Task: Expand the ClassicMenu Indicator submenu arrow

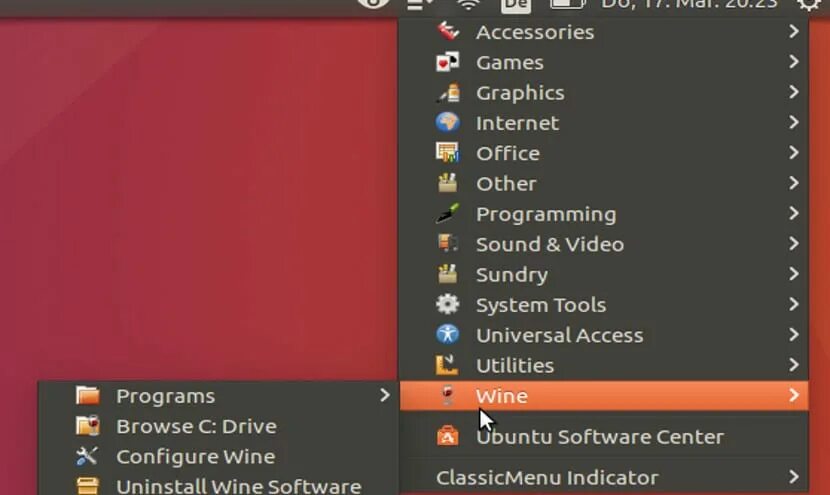Action: [793, 476]
